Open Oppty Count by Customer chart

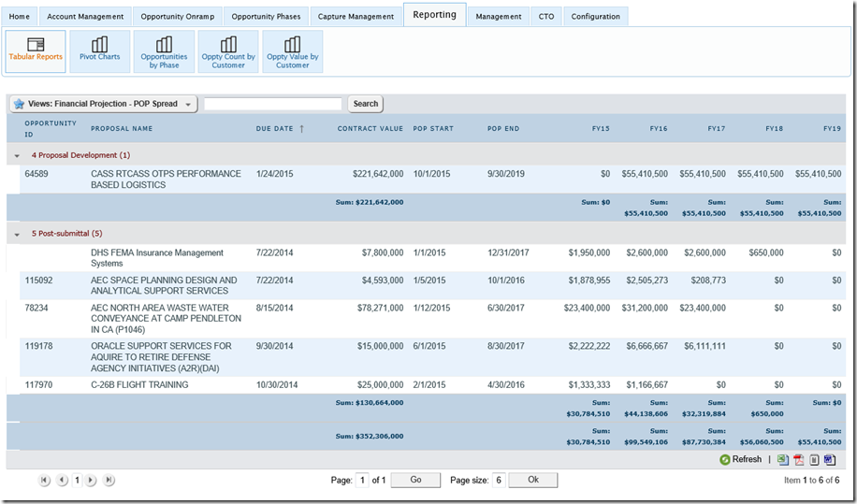(228, 51)
